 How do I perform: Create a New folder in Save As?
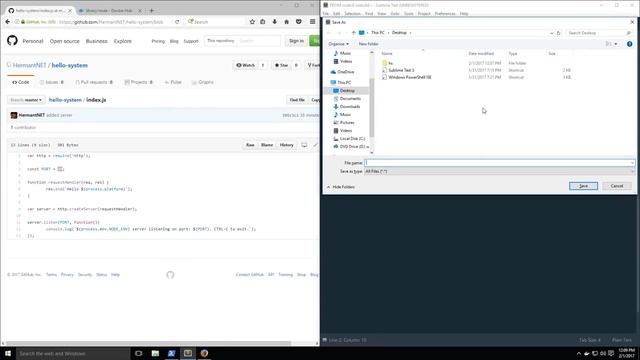tap(368, 44)
